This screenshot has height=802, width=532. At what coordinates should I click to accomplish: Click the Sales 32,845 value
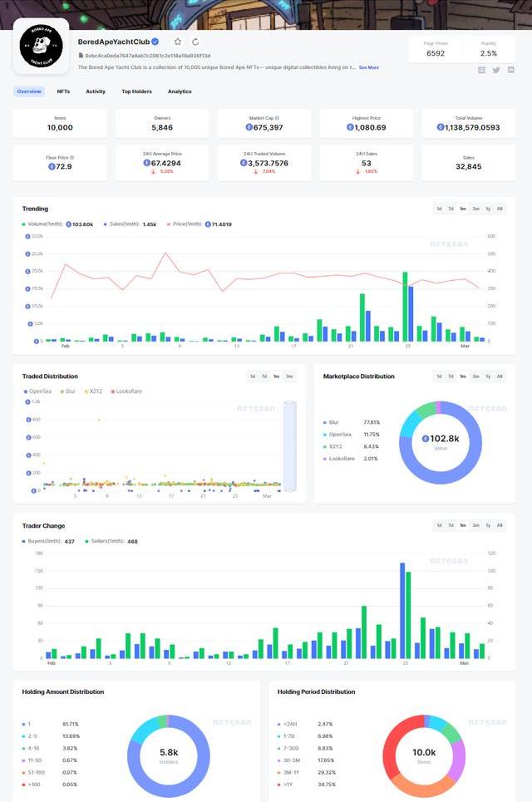pyautogui.click(x=469, y=166)
